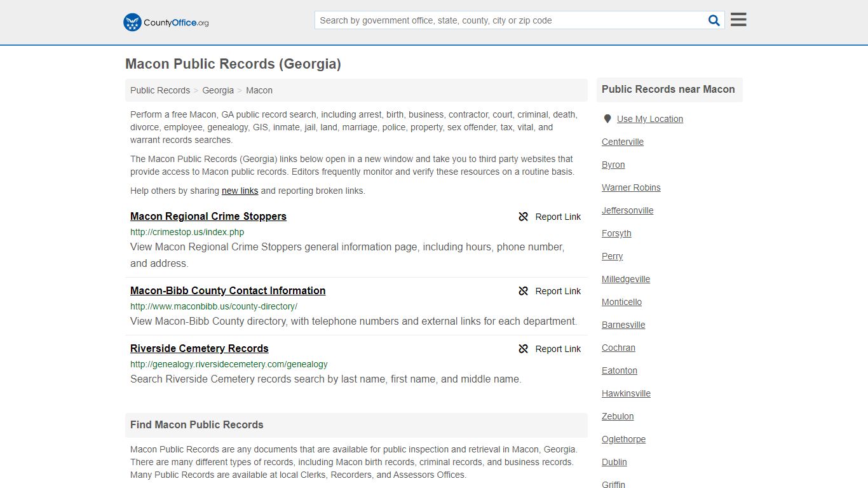Screen dimensions: 868x488
Task: Click crimestop.us URL text
Action: [187, 232]
